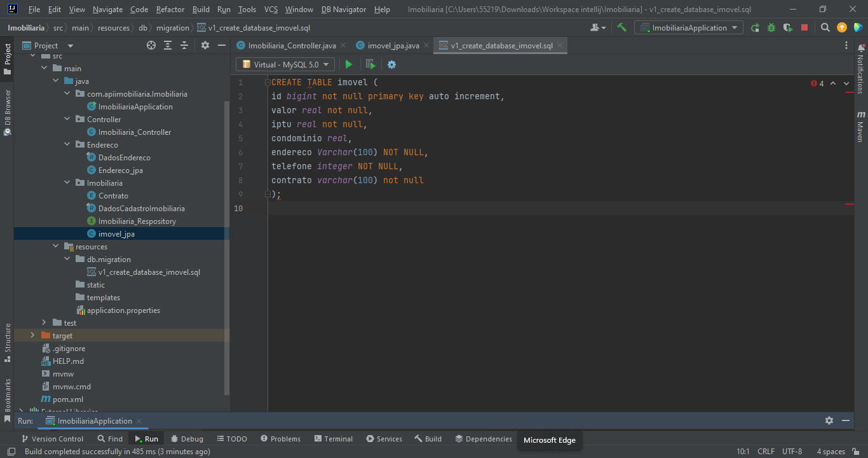868x458 pixels.
Task: Open the DB Navigator menu
Action: pyautogui.click(x=344, y=10)
